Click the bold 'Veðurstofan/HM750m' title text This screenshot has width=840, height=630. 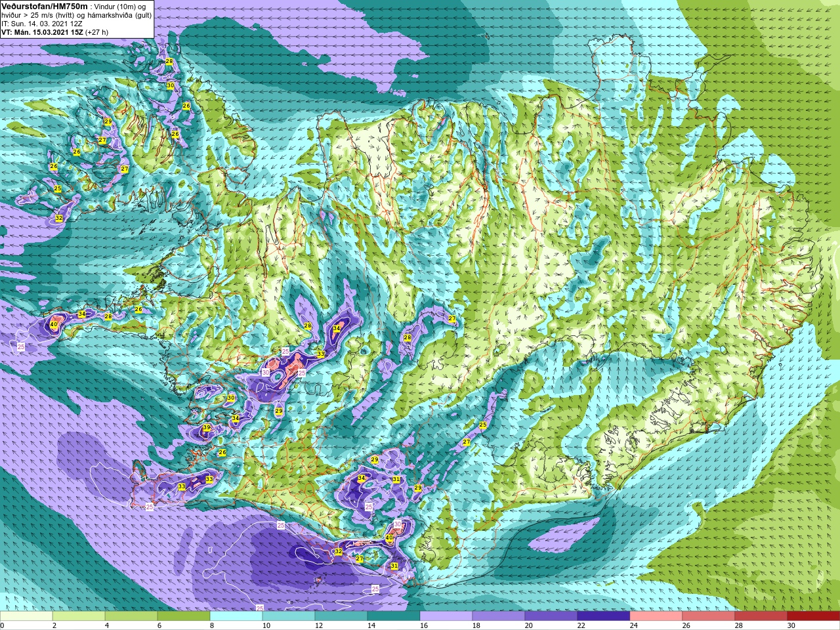click(44, 6)
